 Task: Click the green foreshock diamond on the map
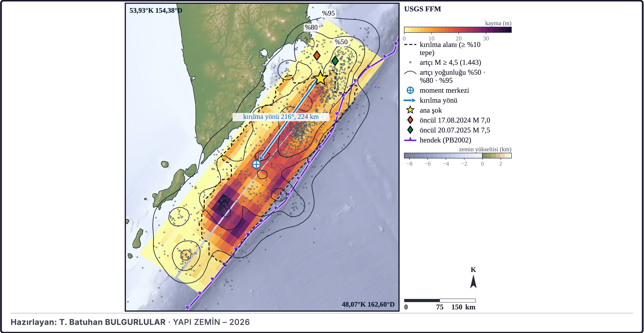(335, 61)
